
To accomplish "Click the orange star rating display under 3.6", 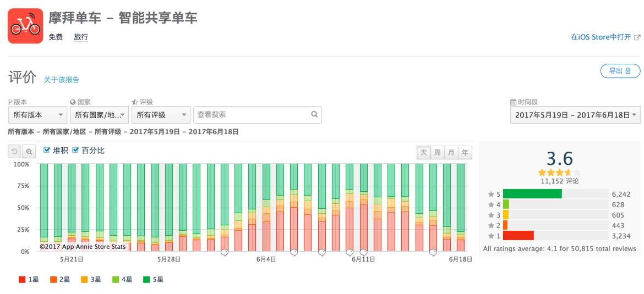I will tap(560, 173).
